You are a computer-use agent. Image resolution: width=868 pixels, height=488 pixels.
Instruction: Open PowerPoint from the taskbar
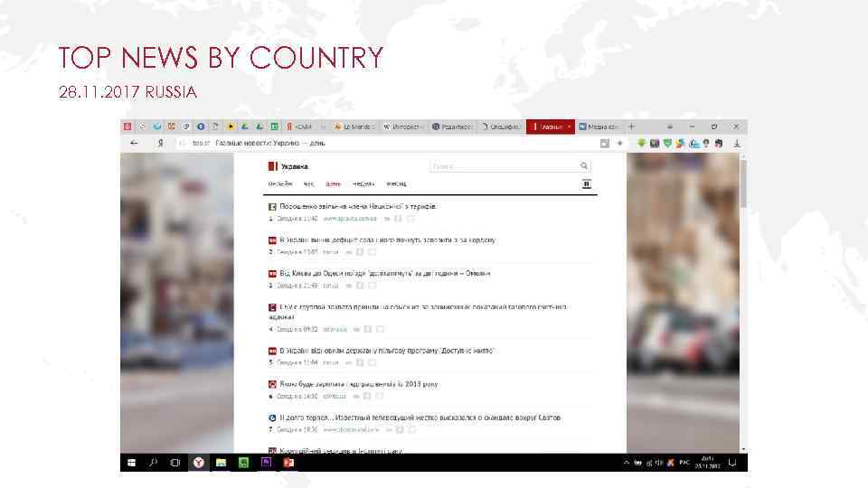tap(288, 463)
